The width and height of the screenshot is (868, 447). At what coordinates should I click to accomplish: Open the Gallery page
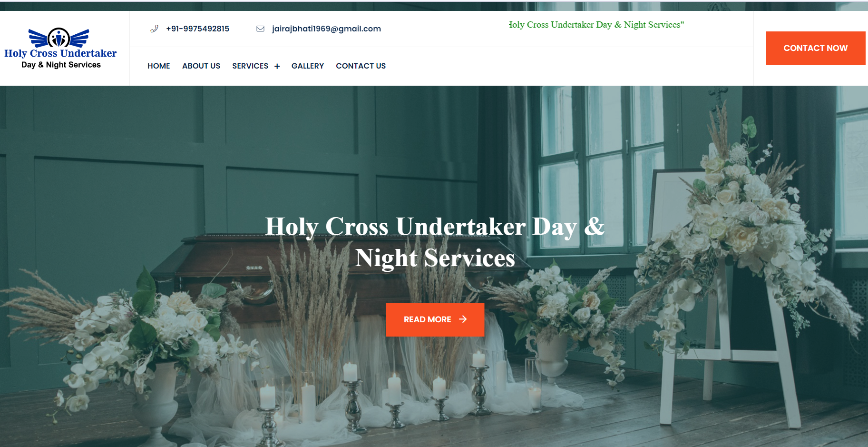tap(307, 66)
